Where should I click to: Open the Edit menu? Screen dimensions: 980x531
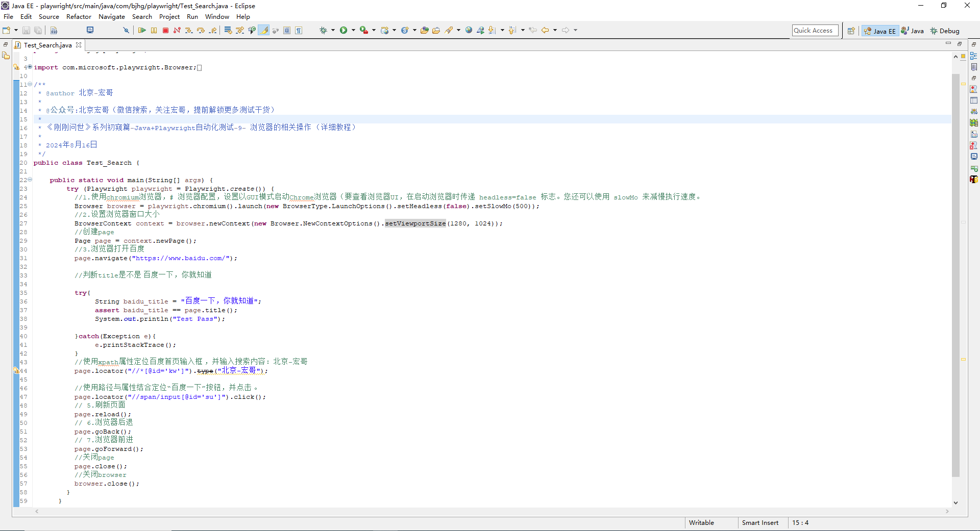click(x=26, y=17)
